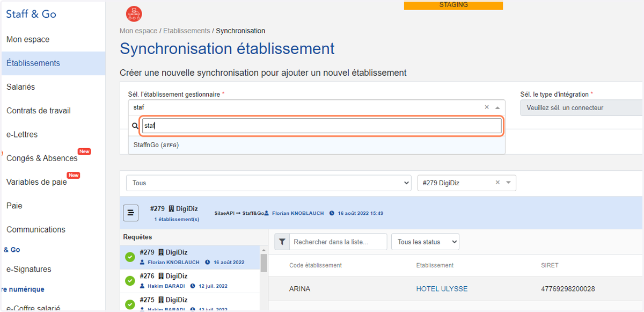Click the red organization chart icon

pyautogui.click(x=134, y=14)
